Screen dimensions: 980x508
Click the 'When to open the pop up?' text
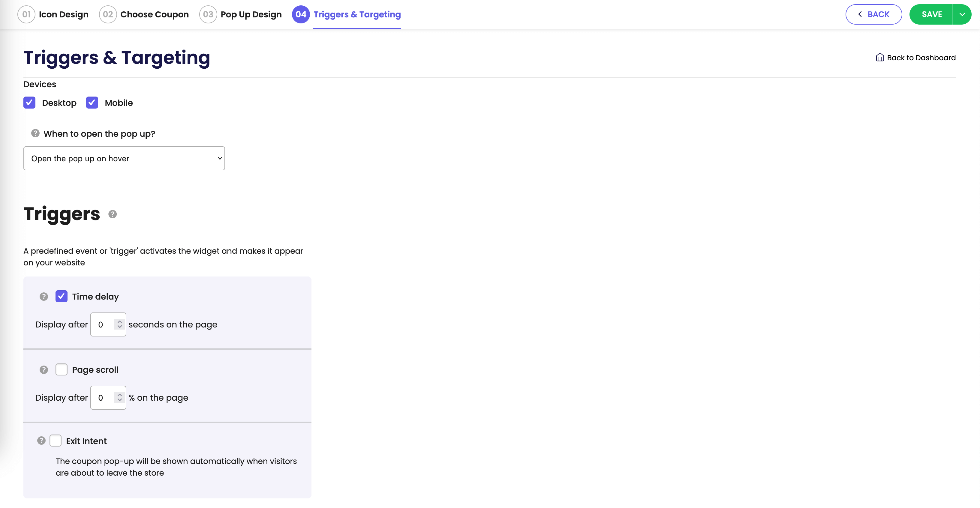pos(99,134)
